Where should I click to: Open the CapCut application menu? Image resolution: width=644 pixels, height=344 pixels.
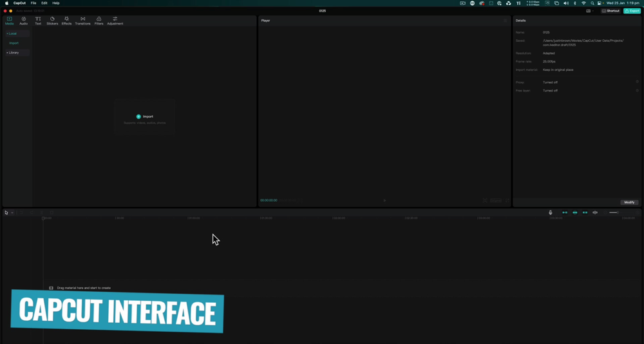pos(19,3)
